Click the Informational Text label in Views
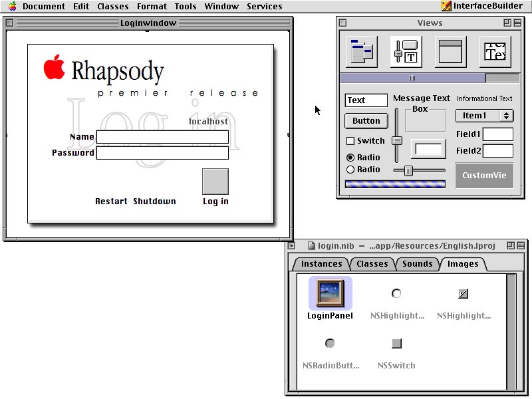Image resolution: width=532 pixels, height=399 pixels. click(484, 98)
